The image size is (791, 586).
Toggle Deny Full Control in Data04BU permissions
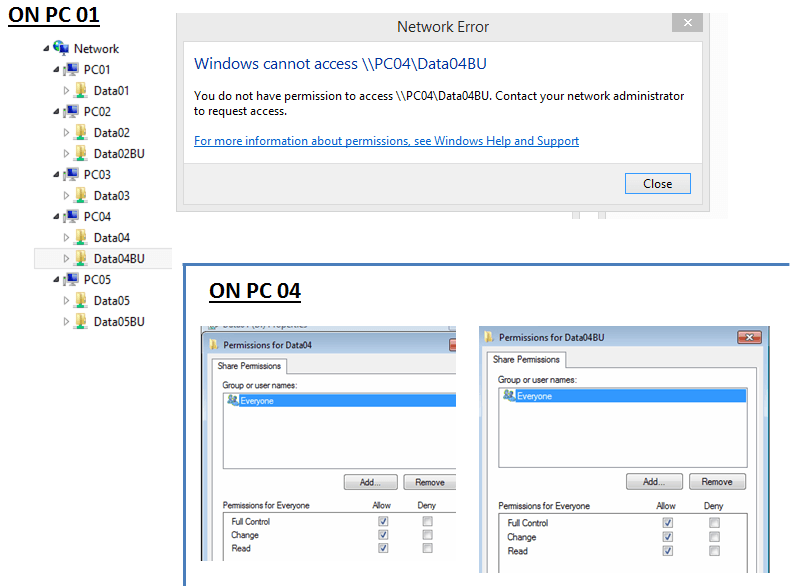tap(714, 523)
